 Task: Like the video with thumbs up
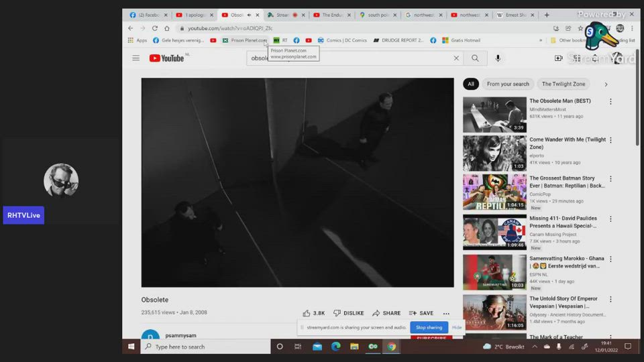pyautogui.click(x=313, y=313)
